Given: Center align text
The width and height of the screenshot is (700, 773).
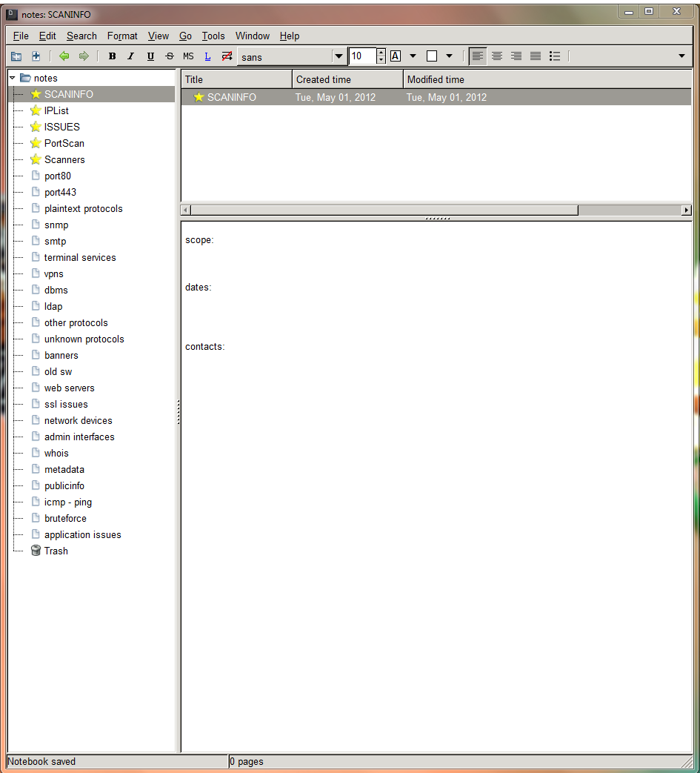Looking at the screenshot, I should (x=497, y=56).
